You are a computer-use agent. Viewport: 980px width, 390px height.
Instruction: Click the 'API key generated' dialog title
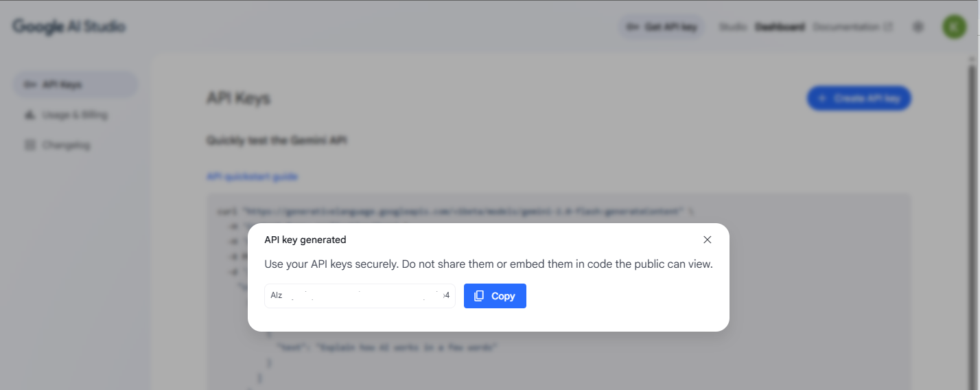[x=305, y=240]
